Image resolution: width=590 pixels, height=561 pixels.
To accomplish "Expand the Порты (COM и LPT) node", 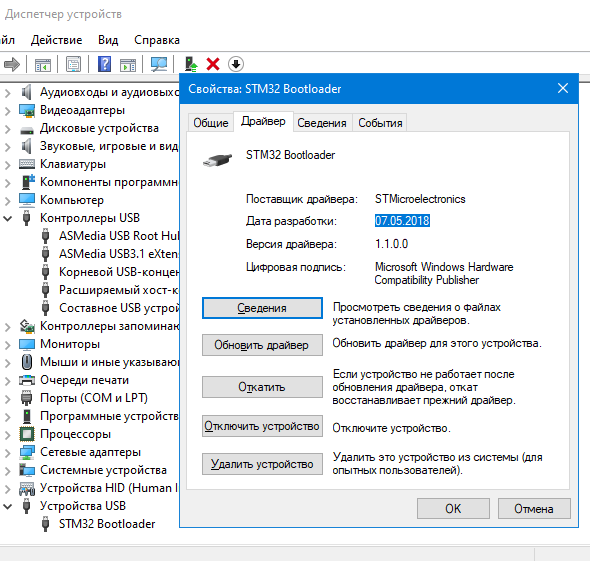I will tap(8, 399).
